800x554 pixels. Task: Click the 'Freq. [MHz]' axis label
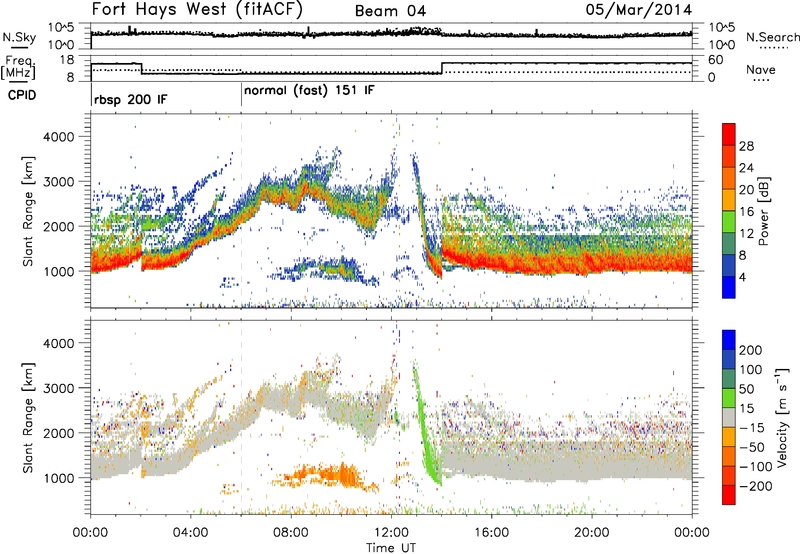point(18,67)
